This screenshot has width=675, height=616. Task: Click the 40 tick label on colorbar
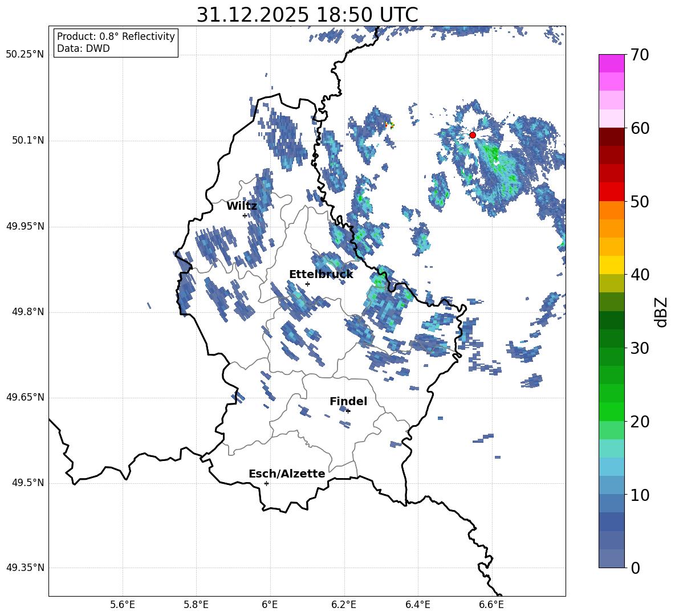click(640, 275)
